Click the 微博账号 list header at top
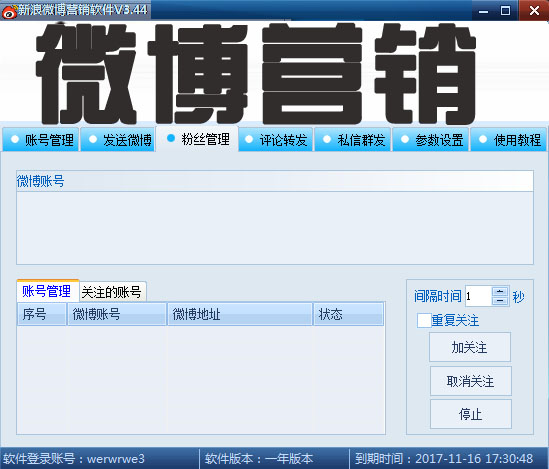 (x=275, y=181)
